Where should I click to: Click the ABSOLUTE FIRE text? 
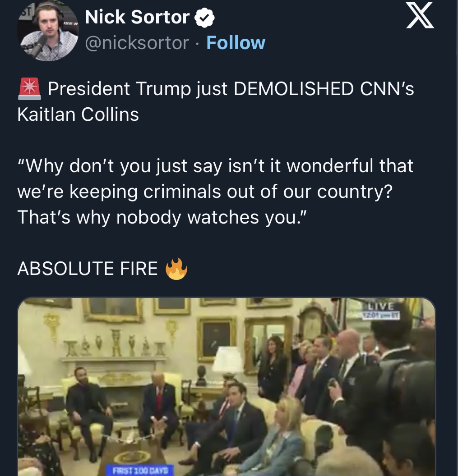point(88,269)
